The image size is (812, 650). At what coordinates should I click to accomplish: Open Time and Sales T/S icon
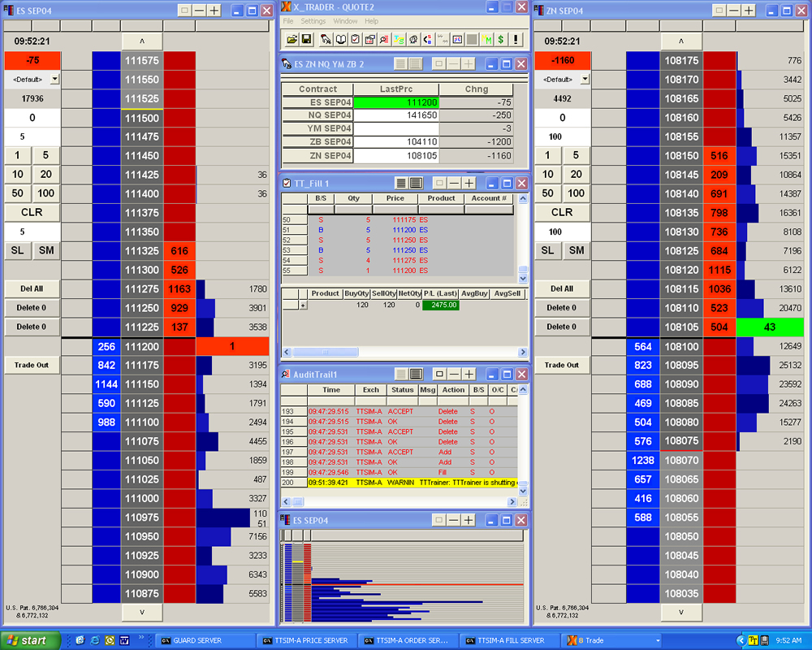(x=399, y=39)
